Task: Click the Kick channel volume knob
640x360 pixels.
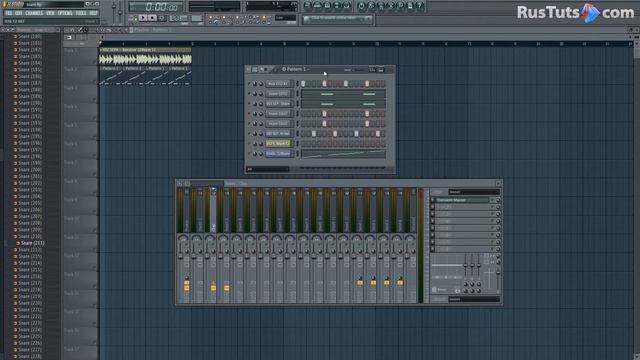Action: [261, 84]
